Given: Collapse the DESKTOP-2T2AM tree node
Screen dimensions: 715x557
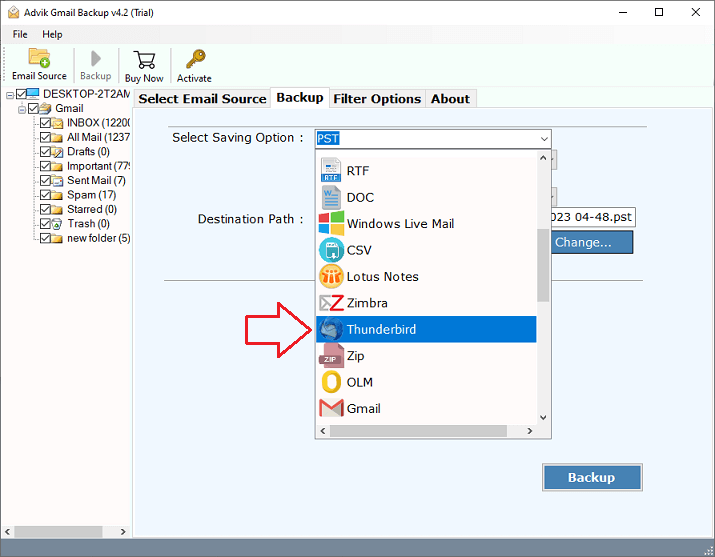Looking at the screenshot, I should pos(10,95).
